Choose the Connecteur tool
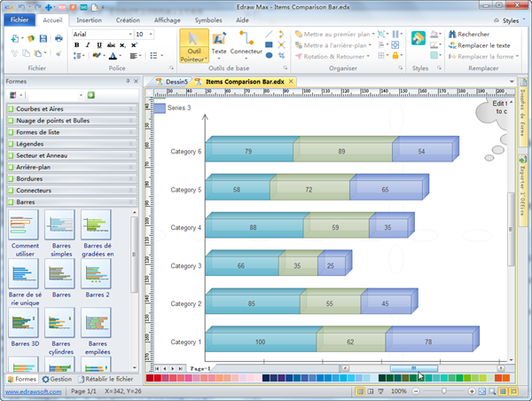This screenshot has height=401, width=532. (x=246, y=40)
